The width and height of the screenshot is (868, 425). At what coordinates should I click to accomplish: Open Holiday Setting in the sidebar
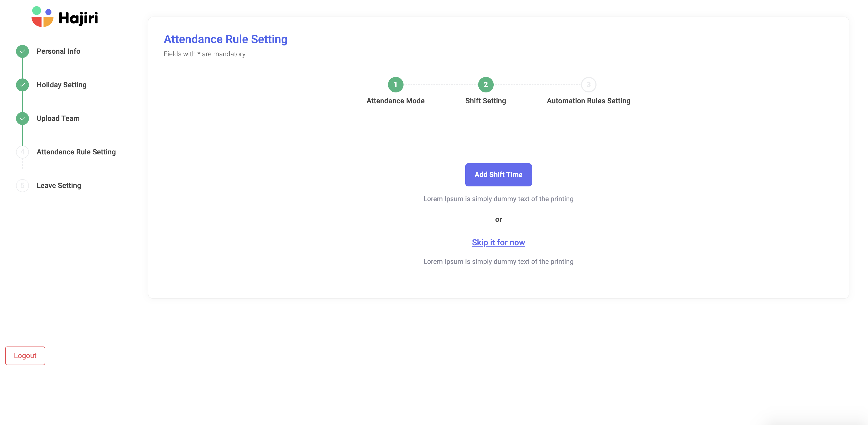coord(62,85)
